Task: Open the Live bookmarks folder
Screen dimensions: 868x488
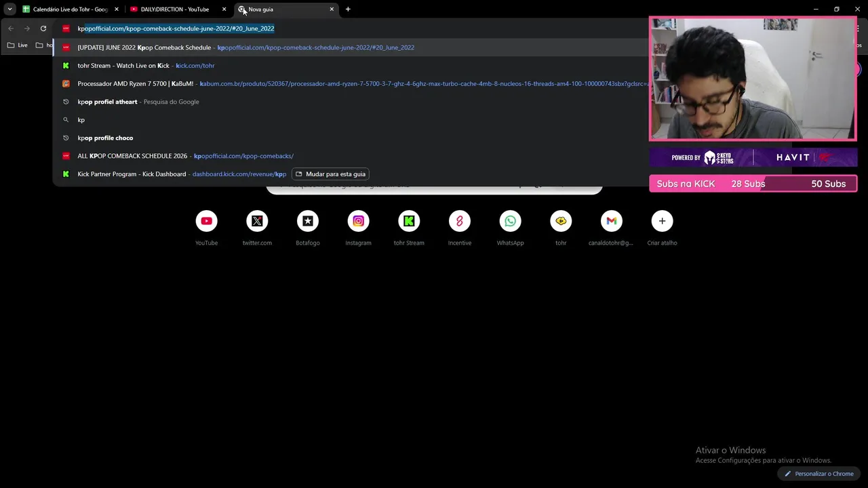Action: [18, 45]
